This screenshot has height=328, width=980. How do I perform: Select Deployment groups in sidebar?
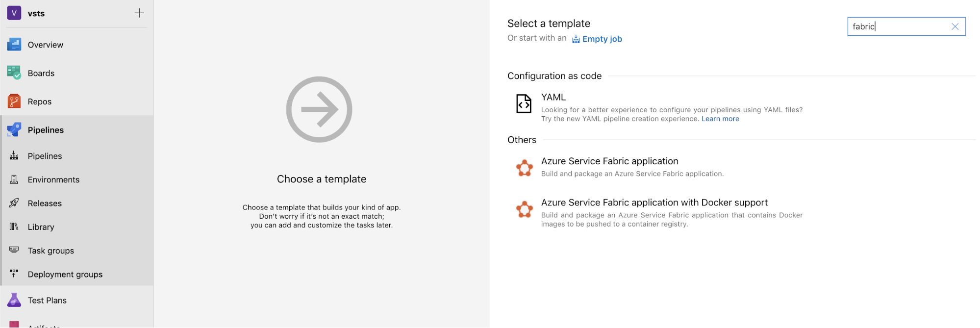coord(65,274)
